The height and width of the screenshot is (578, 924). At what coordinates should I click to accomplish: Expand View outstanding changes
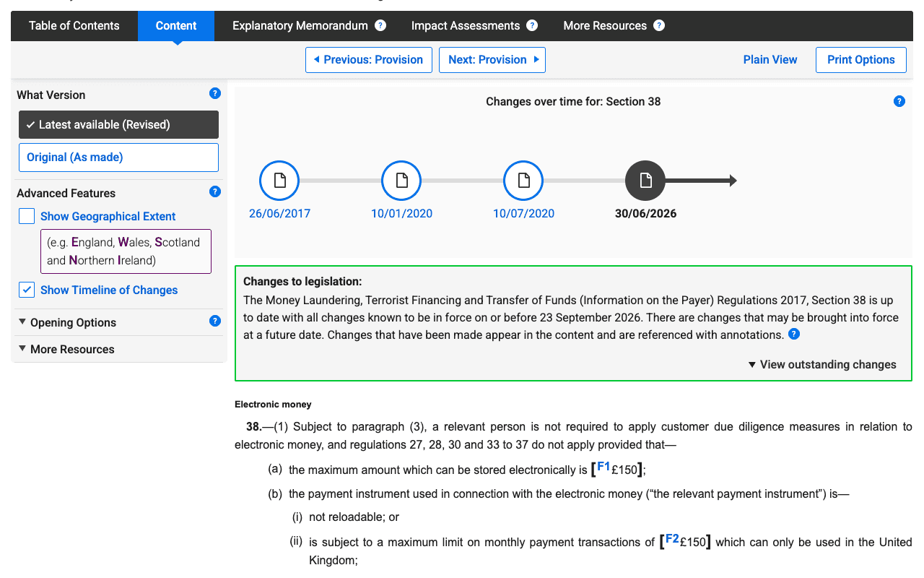[822, 365]
